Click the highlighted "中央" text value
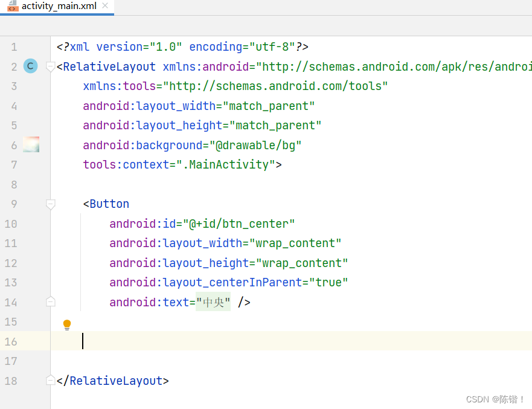 (x=213, y=302)
